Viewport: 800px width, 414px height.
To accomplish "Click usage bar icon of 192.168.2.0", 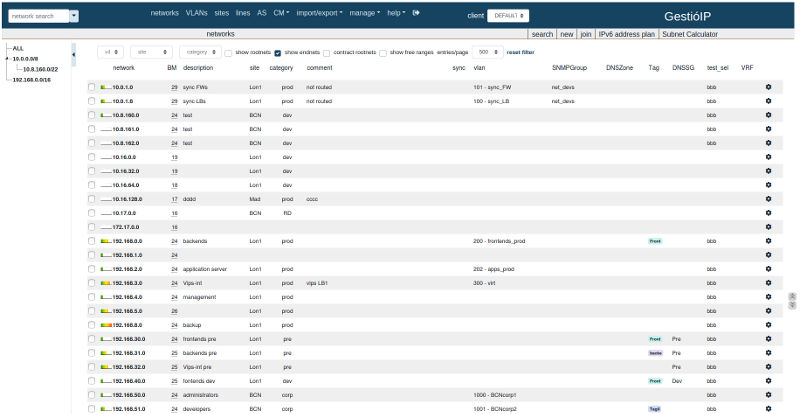I will tap(106, 269).
